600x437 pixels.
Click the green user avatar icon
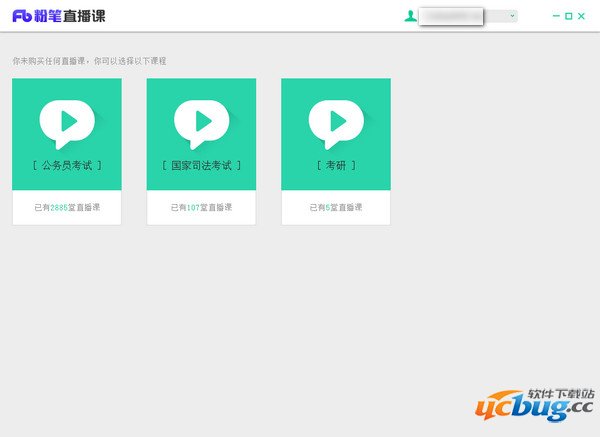click(410, 16)
